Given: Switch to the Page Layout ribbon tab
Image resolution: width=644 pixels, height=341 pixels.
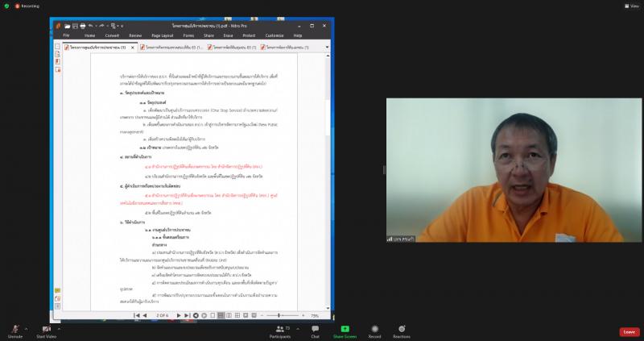Looking at the screenshot, I should (x=163, y=35).
